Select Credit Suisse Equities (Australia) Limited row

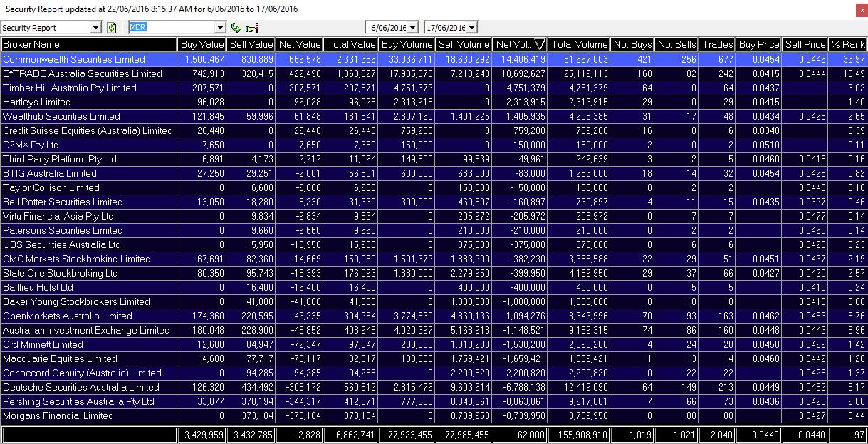point(434,130)
